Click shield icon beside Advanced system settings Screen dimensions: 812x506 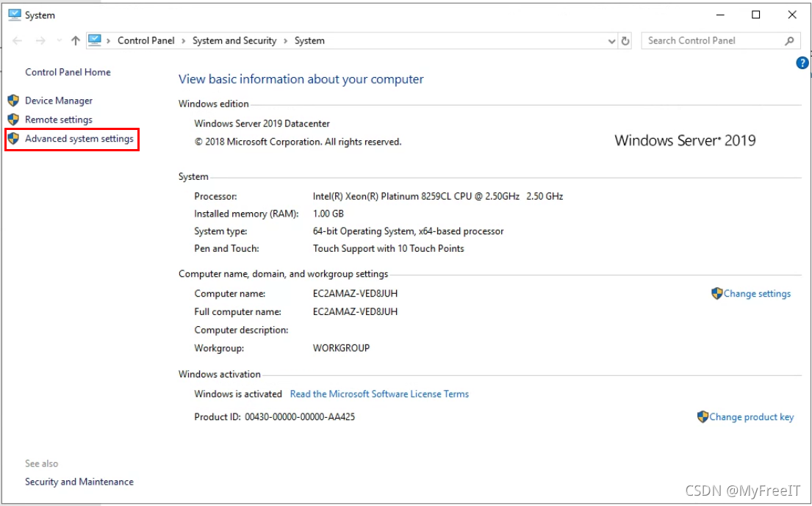tap(13, 139)
